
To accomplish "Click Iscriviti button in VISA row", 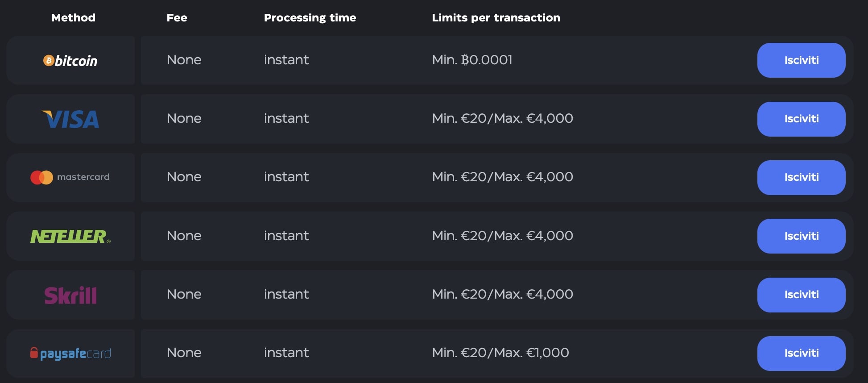I will point(801,119).
